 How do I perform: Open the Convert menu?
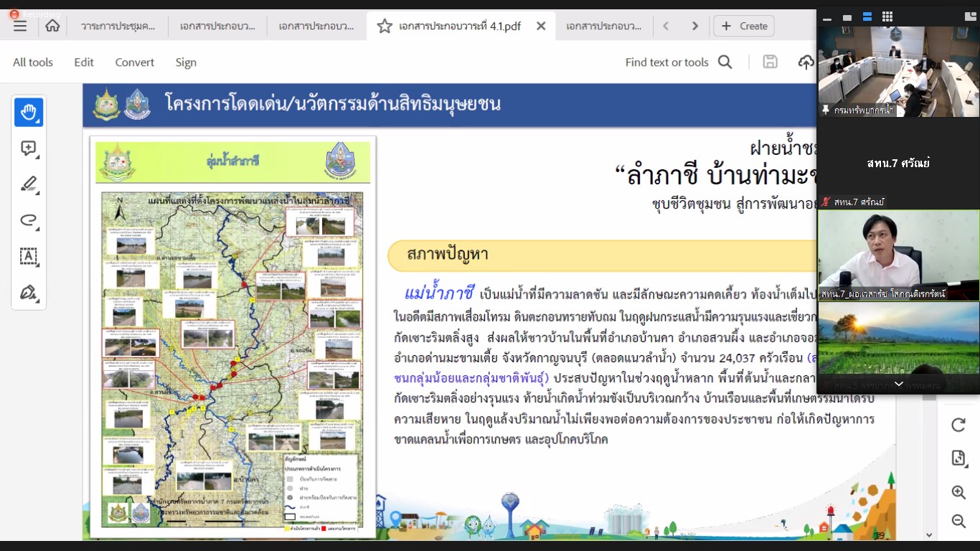click(135, 62)
